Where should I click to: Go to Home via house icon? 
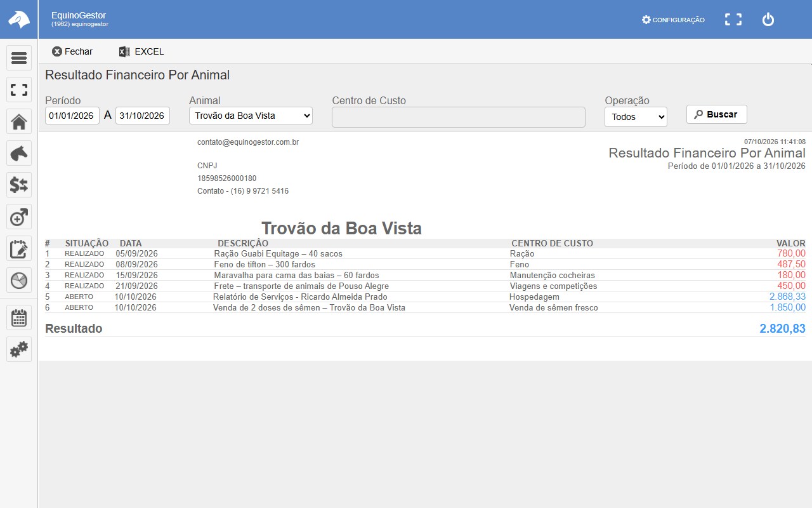point(19,121)
